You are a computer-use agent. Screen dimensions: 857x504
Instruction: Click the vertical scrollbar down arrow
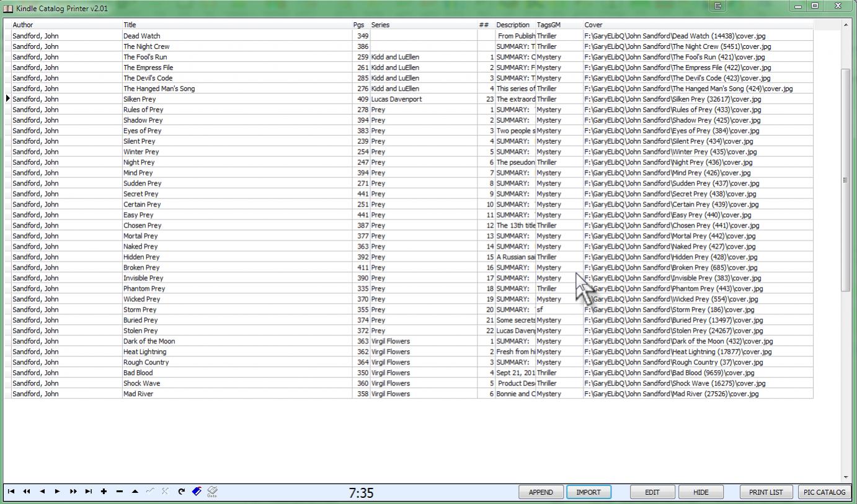(x=846, y=477)
